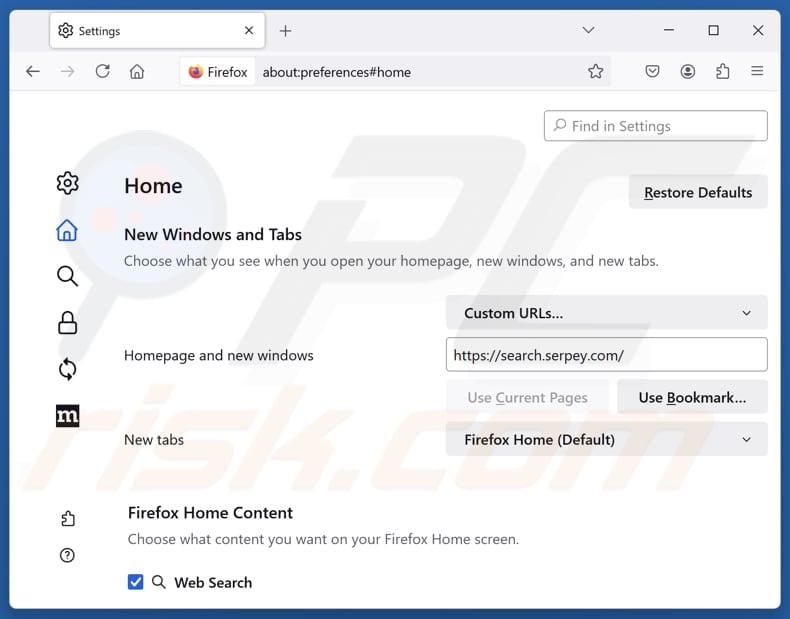
Task: Click the Use Current Pages button
Action: (x=527, y=397)
